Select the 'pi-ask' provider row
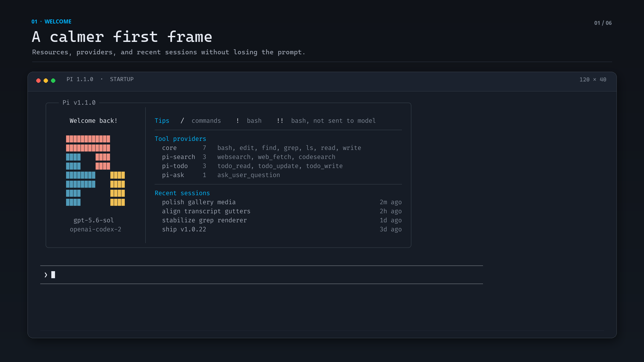Image resolution: width=644 pixels, height=362 pixels. click(x=221, y=175)
